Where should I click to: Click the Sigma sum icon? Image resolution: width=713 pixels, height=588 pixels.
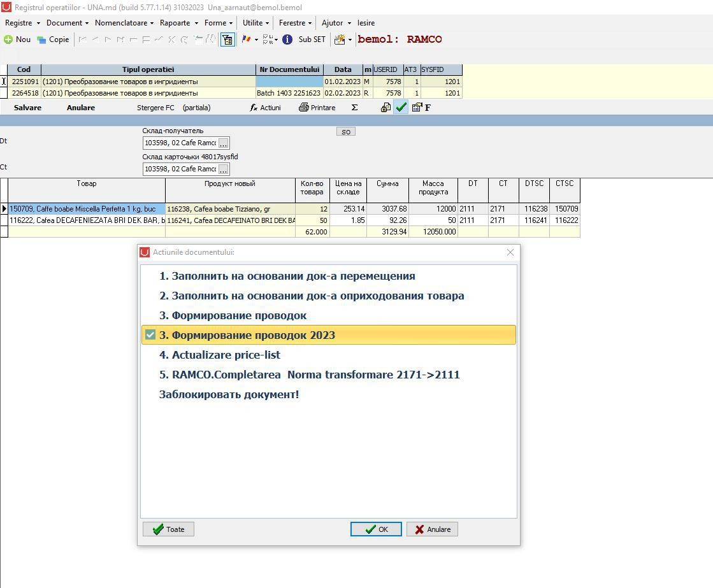[355, 108]
